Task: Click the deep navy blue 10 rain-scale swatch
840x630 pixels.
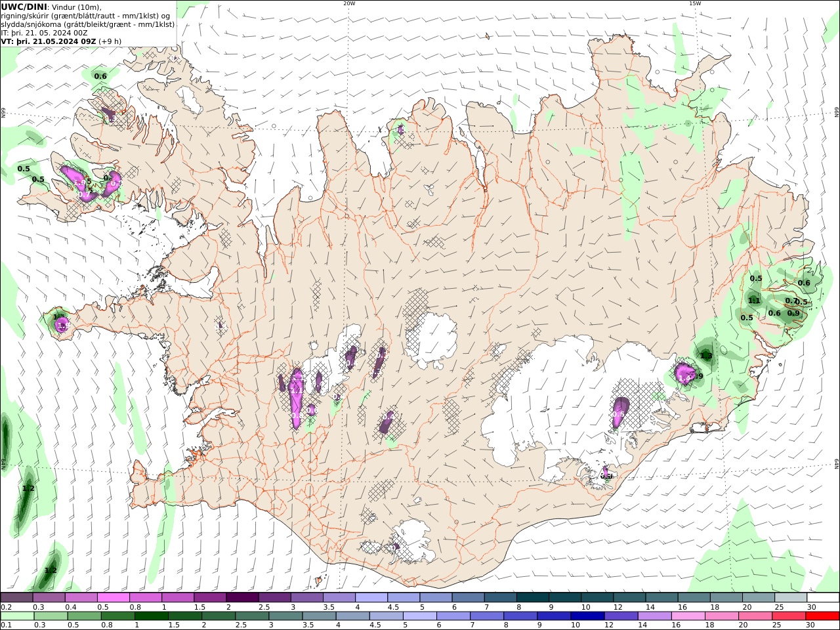Action: (587, 616)
